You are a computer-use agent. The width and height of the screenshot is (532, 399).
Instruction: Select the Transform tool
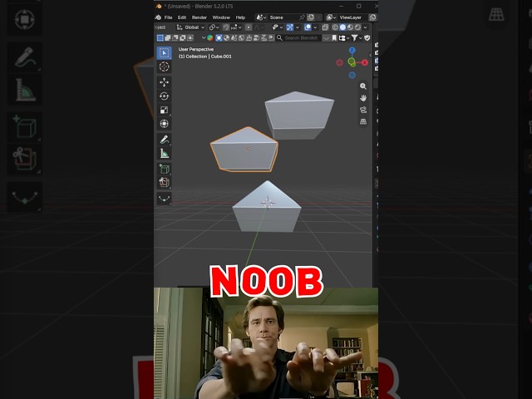coord(165,124)
